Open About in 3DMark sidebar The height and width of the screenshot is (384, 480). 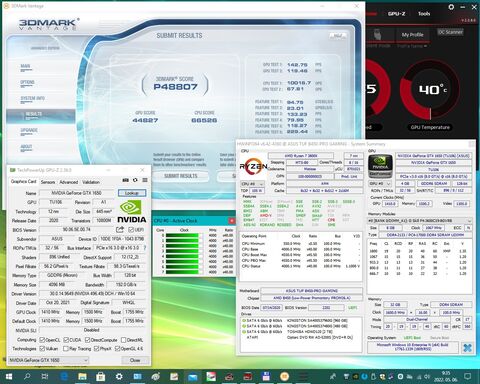[x=26, y=147]
